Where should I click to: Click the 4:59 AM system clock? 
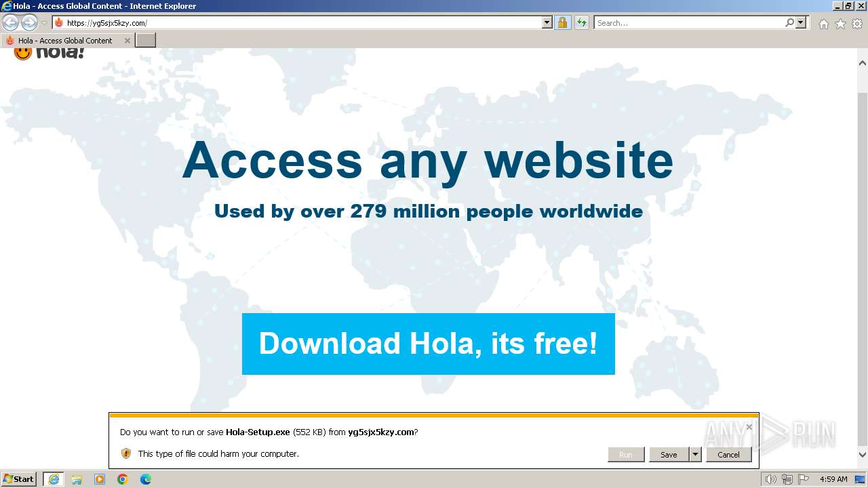click(x=833, y=479)
